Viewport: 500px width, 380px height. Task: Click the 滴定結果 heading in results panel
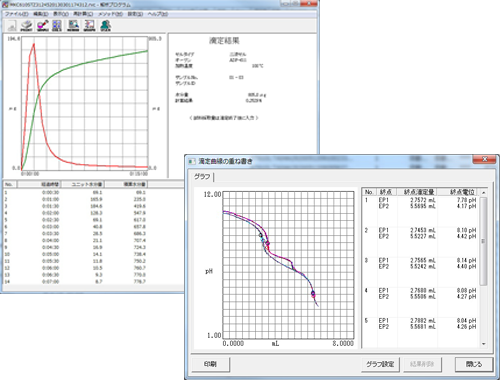224,41
